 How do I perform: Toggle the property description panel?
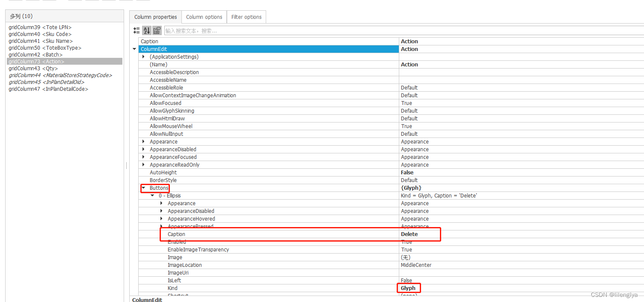[x=157, y=30]
